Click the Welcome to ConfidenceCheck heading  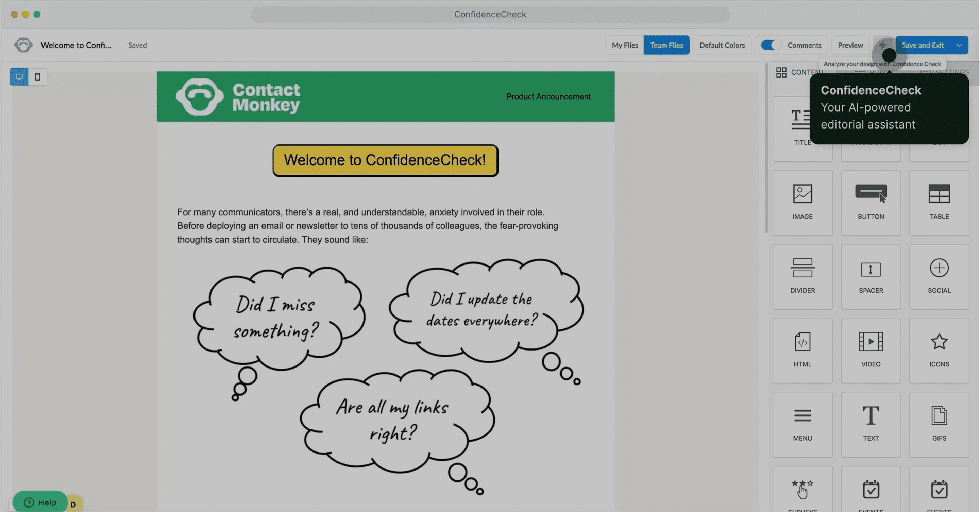385,160
